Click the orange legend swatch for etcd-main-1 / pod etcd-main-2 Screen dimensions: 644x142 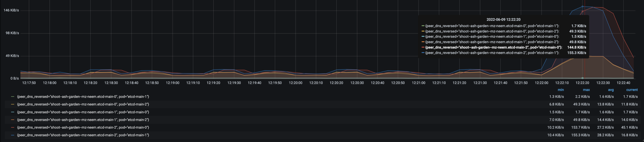point(12,120)
